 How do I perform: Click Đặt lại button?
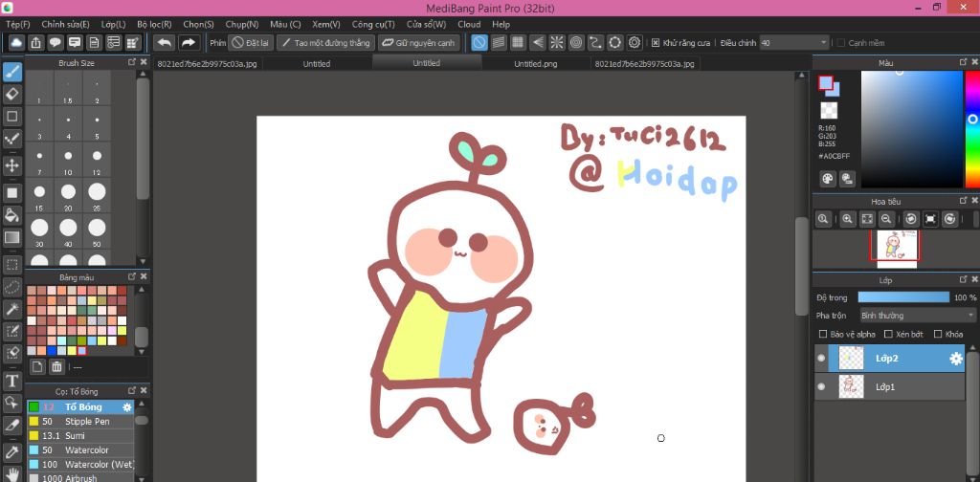(x=250, y=43)
